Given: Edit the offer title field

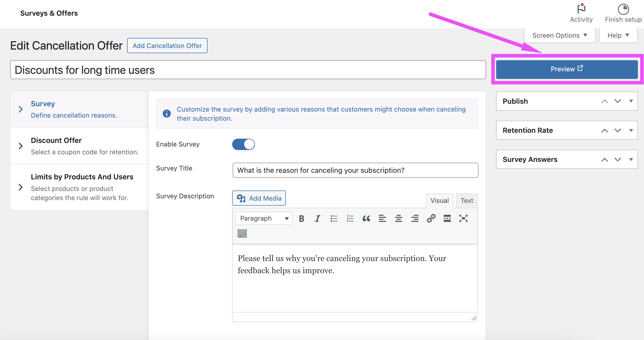Looking at the screenshot, I should tap(248, 70).
